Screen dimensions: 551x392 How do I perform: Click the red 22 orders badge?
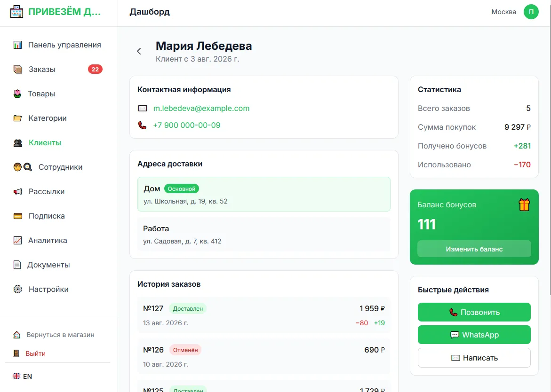[x=95, y=69]
